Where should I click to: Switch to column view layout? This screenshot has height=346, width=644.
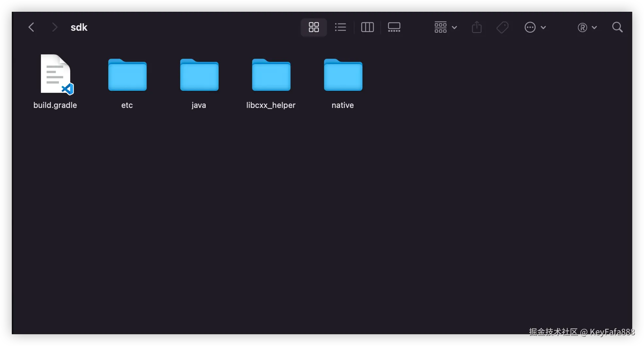point(367,27)
